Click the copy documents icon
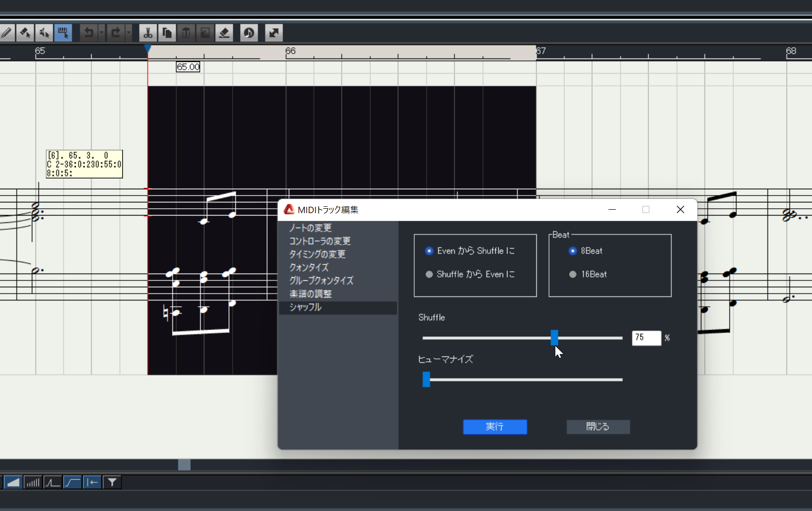The width and height of the screenshot is (812, 511). click(x=167, y=33)
